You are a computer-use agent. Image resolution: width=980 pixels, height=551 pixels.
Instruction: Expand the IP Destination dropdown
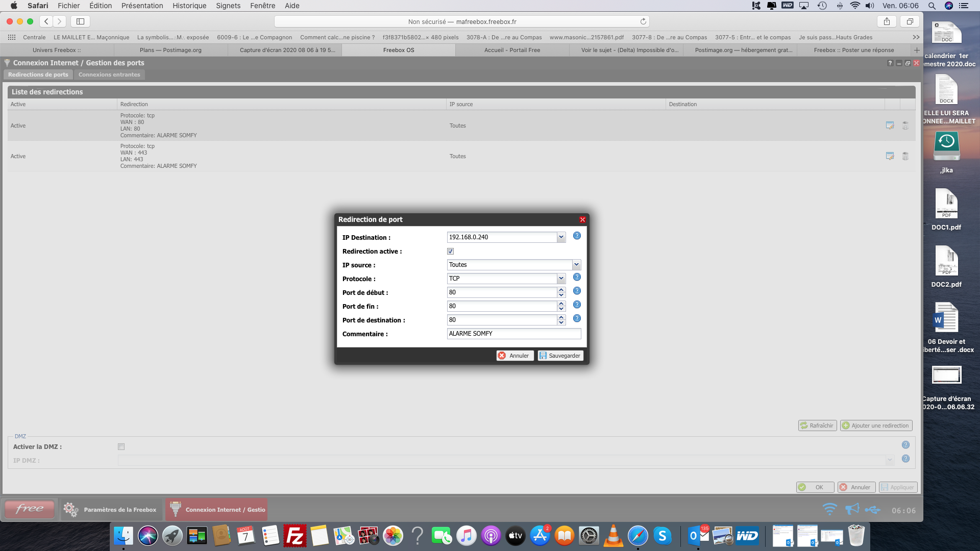click(x=561, y=237)
